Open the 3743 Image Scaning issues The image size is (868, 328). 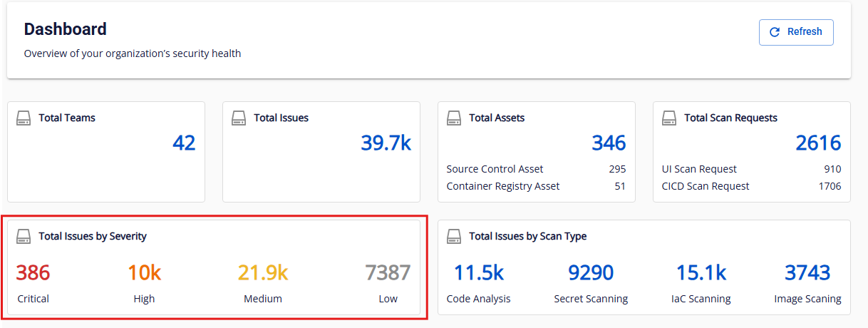click(807, 273)
